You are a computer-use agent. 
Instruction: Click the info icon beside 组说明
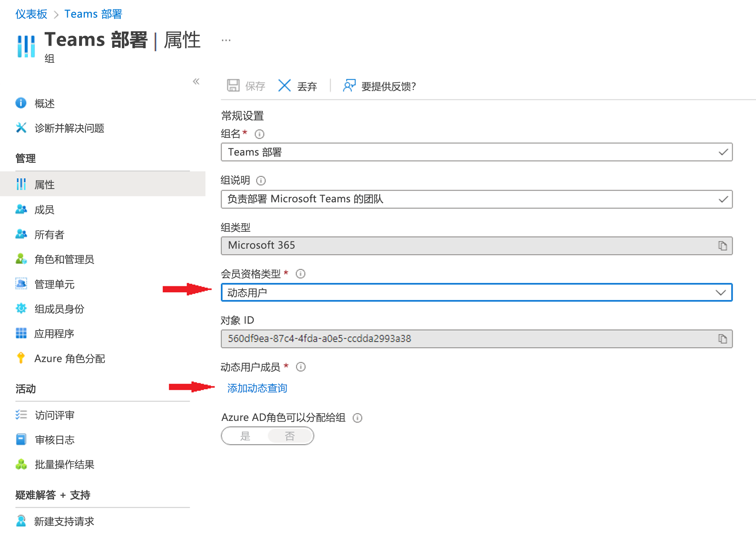tap(261, 181)
